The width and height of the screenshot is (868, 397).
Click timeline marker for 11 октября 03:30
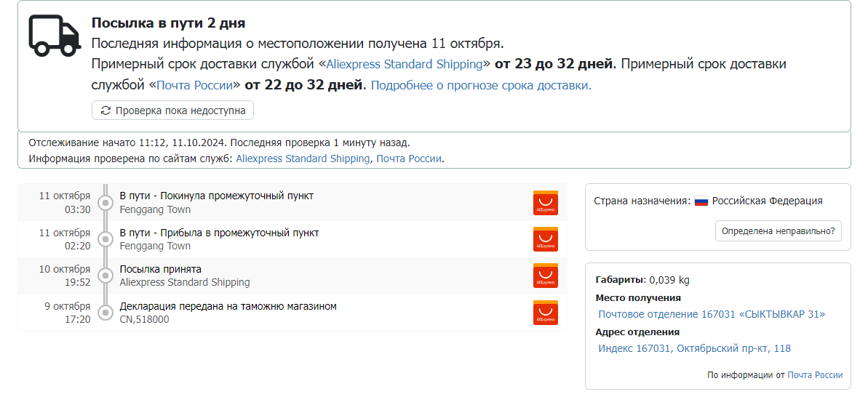(x=105, y=203)
